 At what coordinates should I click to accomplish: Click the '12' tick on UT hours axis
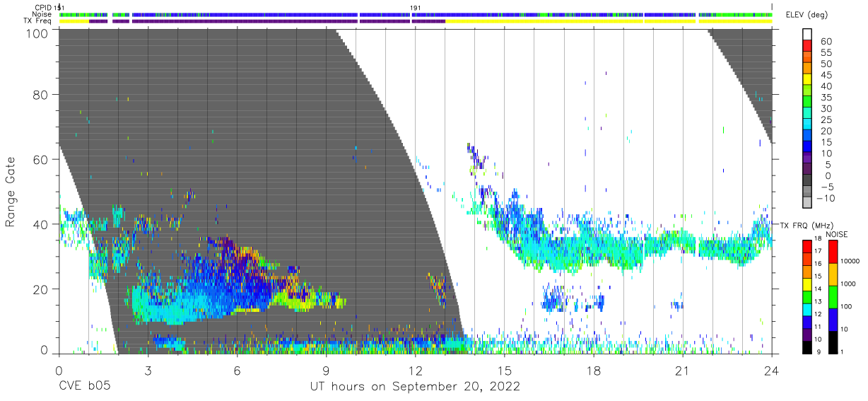[415, 371]
